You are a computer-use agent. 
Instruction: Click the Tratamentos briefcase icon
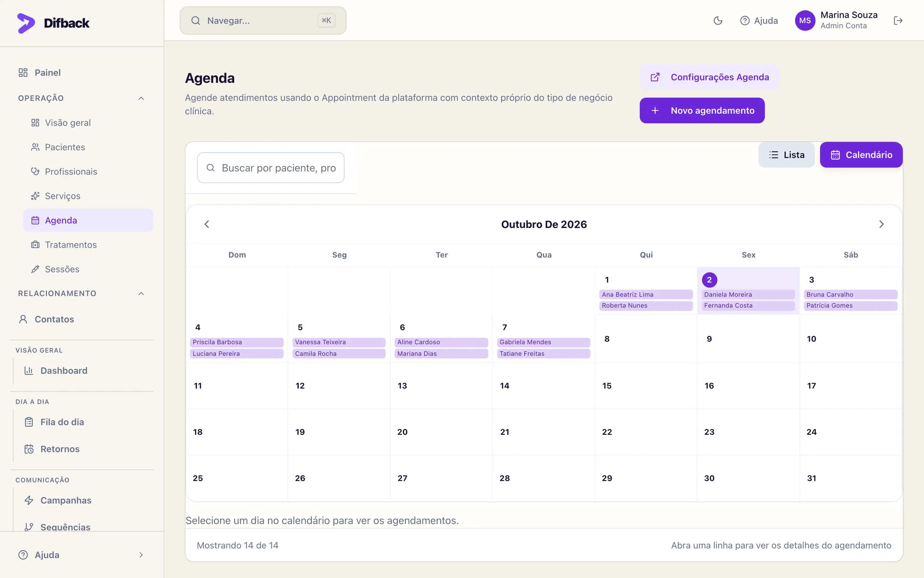(x=35, y=245)
